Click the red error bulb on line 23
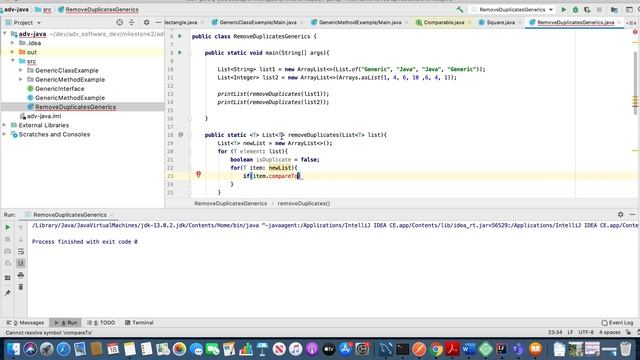The width and height of the screenshot is (640, 360). coord(198,174)
